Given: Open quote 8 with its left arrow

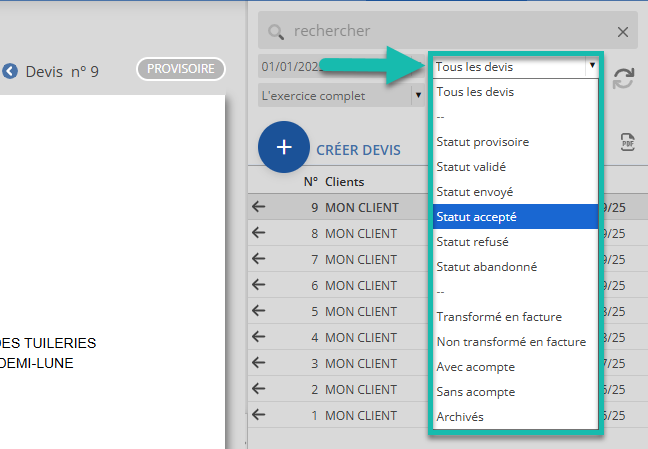Looking at the screenshot, I should pos(260,233).
